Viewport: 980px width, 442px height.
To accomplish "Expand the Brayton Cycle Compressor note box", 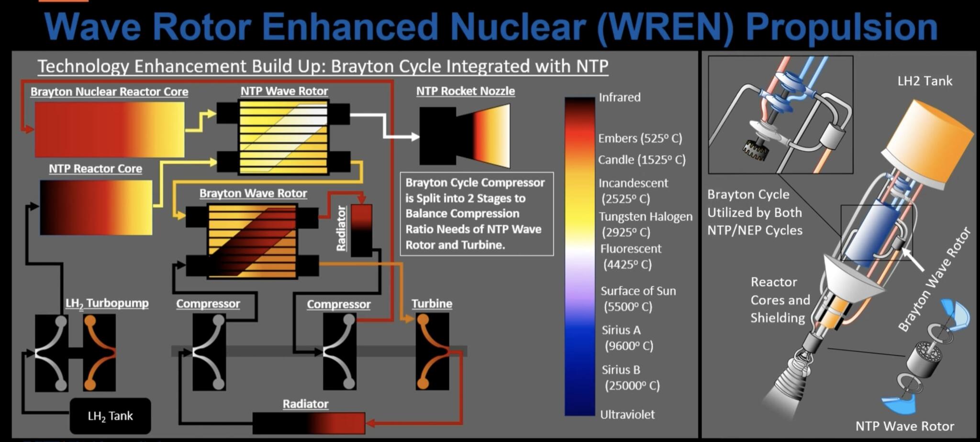I will point(476,213).
